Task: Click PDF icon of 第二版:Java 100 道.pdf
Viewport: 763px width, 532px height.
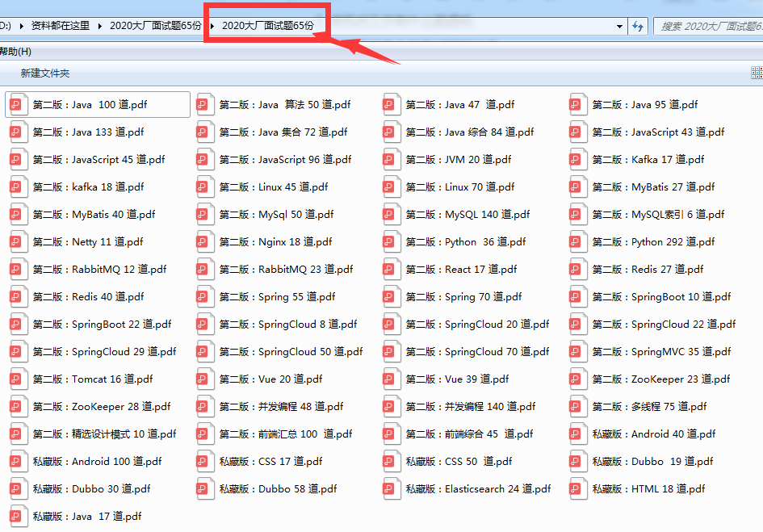Action: click(18, 105)
